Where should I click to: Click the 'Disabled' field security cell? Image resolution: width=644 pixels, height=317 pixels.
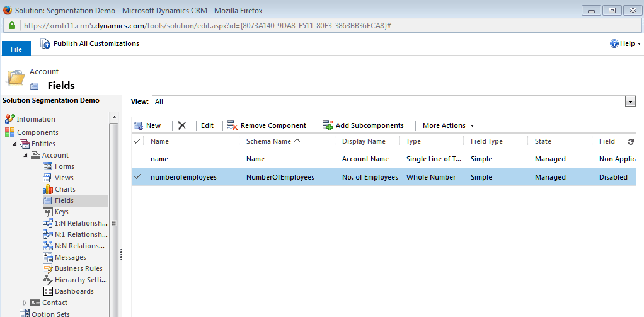[613, 177]
